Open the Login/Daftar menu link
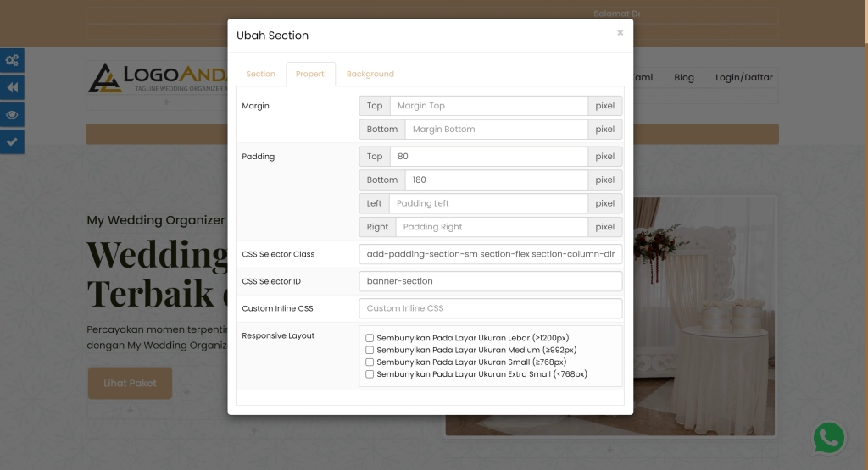 click(x=743, y=78)
